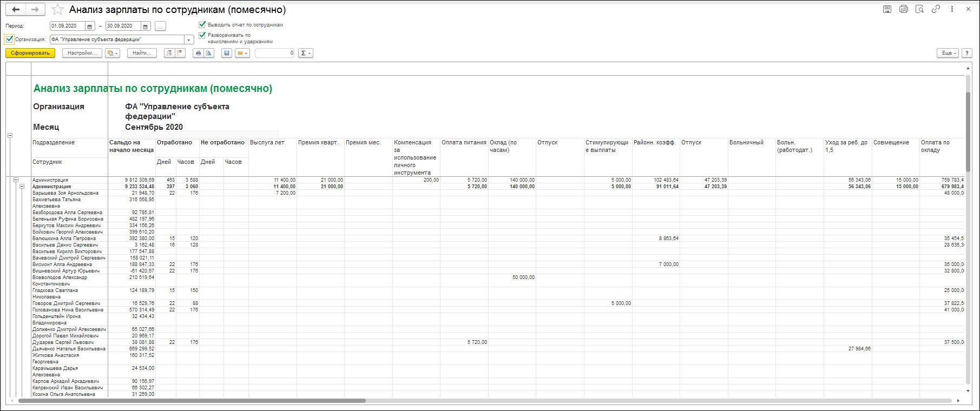Get link with chain icon

click(936, 9)
